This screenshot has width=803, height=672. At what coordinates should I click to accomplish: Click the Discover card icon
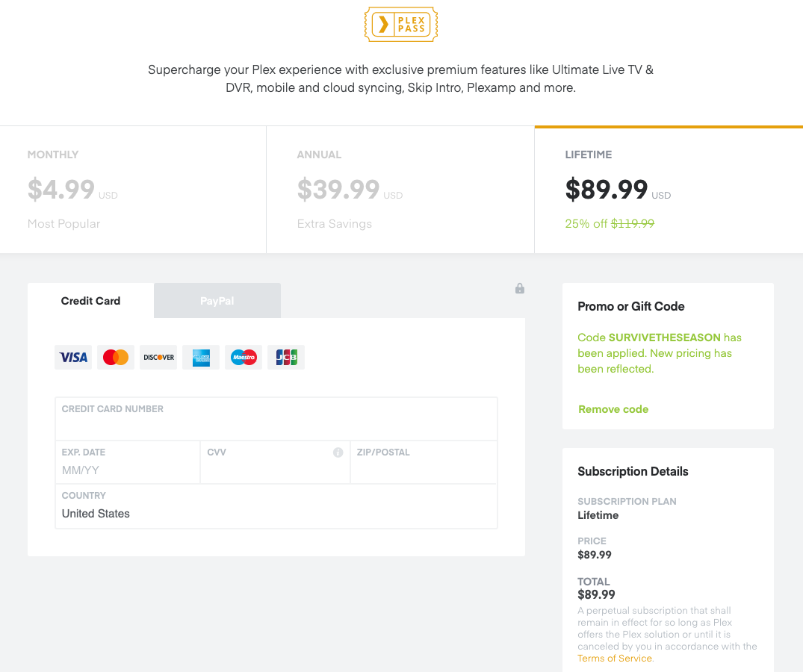coord(158,358)
